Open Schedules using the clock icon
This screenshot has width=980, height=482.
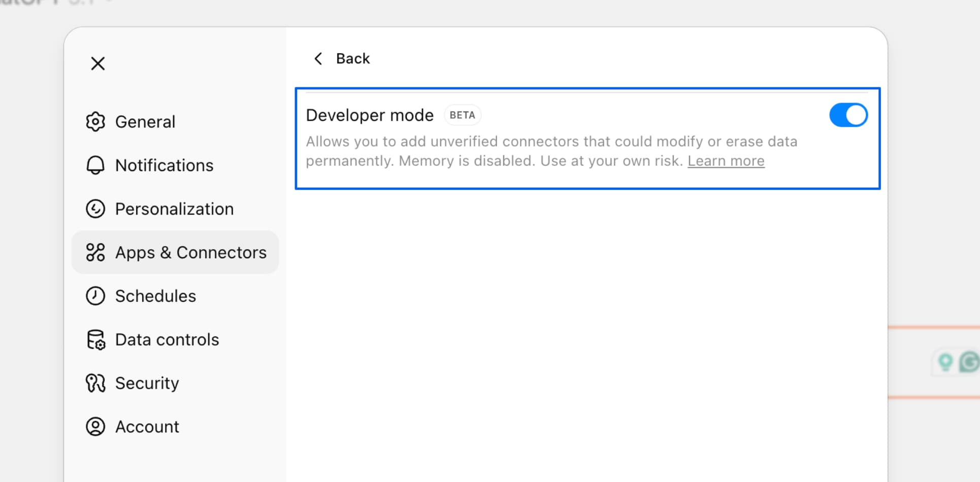pos(95,296)
